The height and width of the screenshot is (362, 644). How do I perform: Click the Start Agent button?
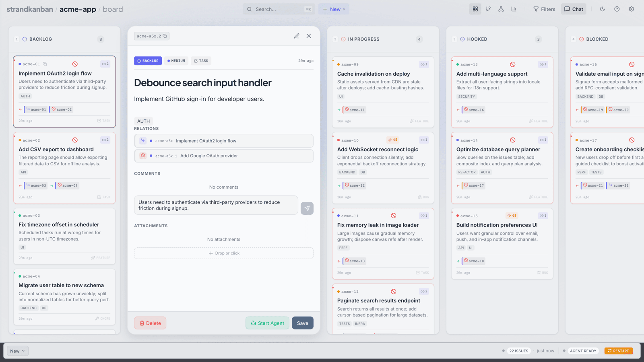(x=267, y=323)
